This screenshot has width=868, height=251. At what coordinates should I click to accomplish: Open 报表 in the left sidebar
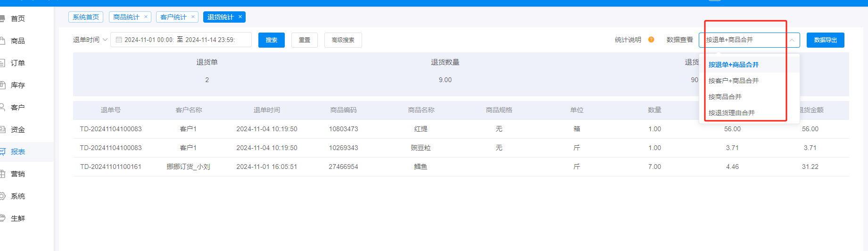click(x=18, y=152)
